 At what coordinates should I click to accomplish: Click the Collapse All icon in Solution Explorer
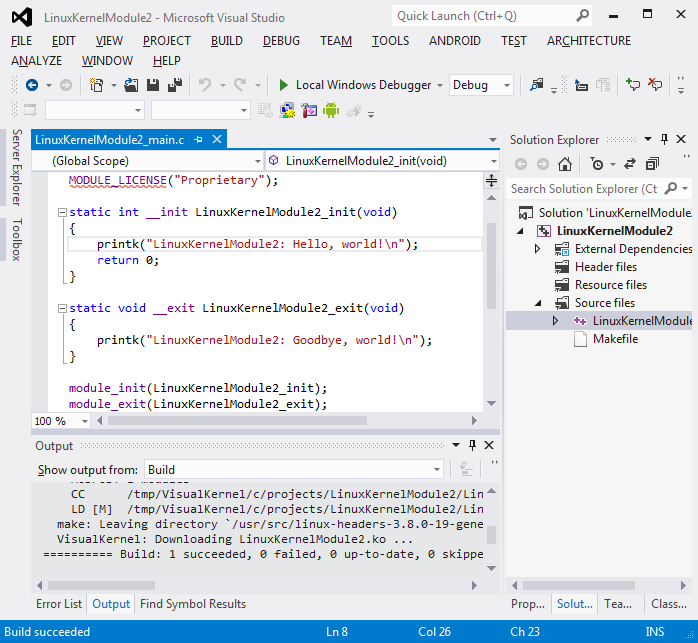[x=652, y=164]
